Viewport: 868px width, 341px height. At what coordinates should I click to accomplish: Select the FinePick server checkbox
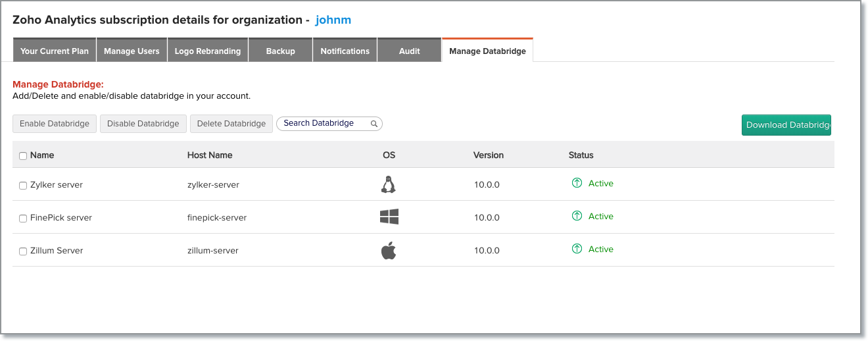tap(23, 219)
